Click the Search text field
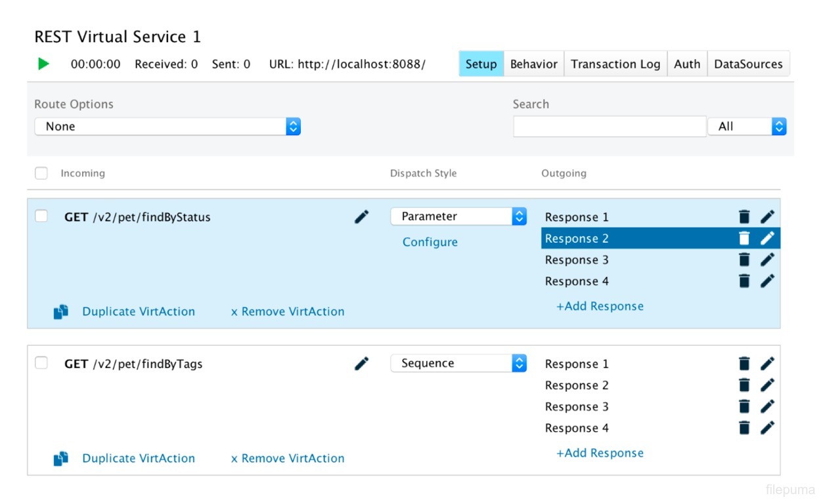Screen dimensions: 823x504 [x=609, y=127]
